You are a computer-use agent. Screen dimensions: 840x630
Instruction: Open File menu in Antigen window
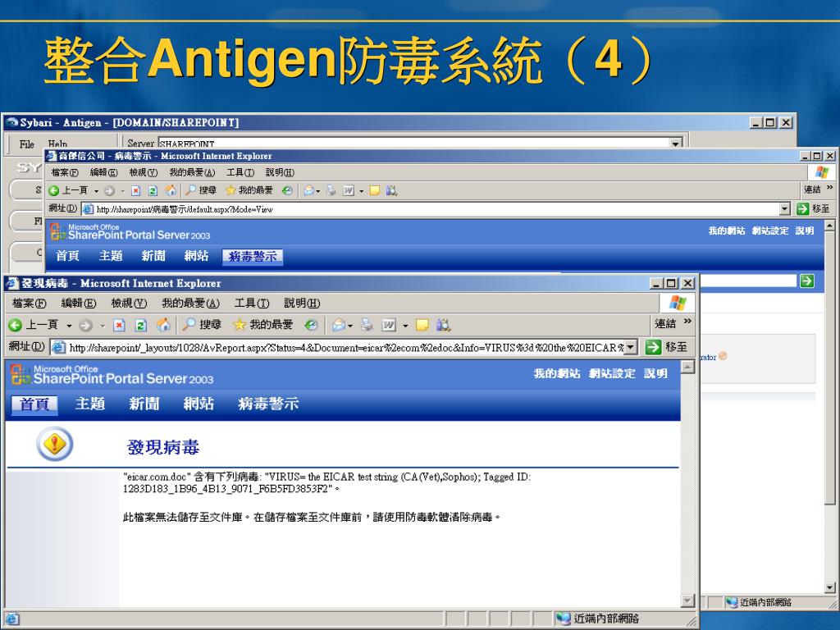point(27,144)
